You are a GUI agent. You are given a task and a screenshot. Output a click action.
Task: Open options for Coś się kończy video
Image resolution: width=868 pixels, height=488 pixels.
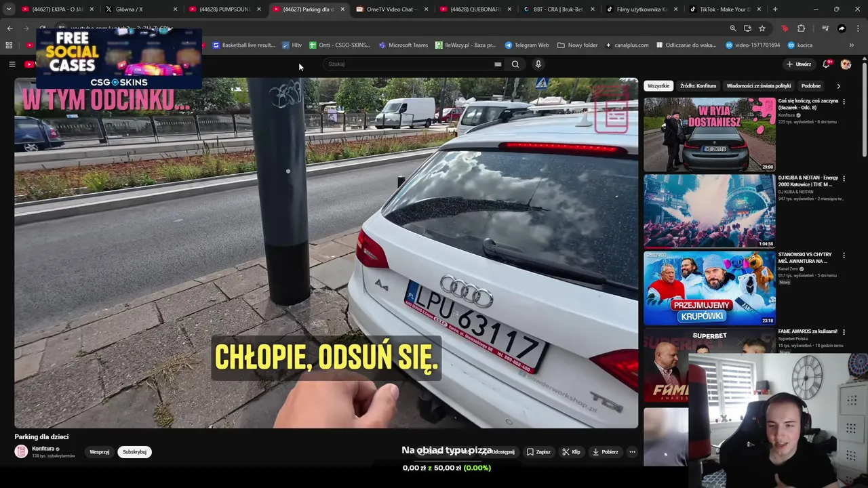(844, 102)
